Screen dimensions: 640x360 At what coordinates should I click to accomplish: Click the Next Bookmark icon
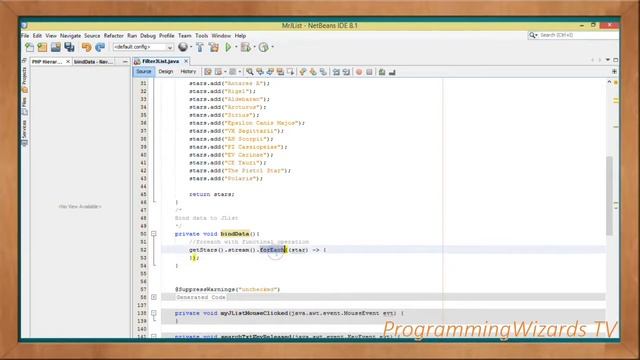[313, 72]
